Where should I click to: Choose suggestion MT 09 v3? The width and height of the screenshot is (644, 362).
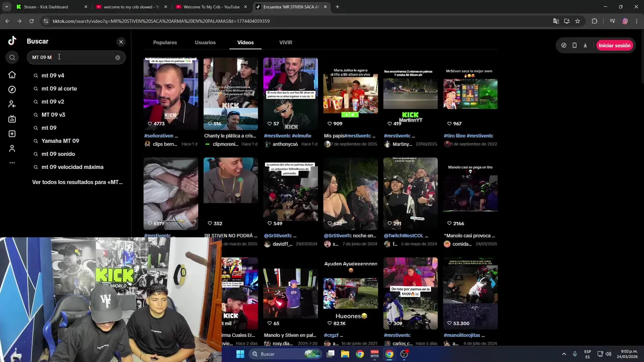pos(53,115)
